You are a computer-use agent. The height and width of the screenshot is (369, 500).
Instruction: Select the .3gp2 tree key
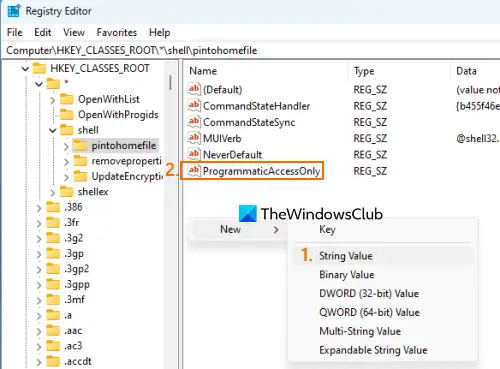coord(77,269)
